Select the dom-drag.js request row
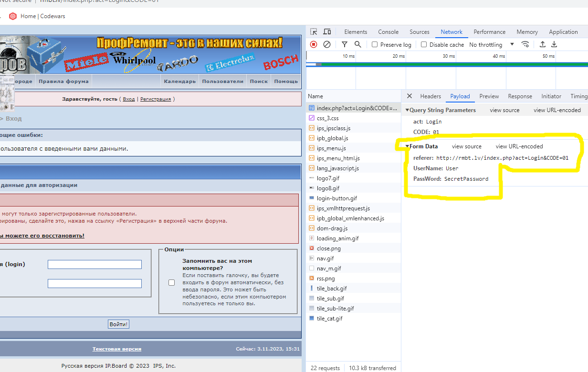Viewport: 588px width, 372px height. pyautogui.click(x=353, y=228)
